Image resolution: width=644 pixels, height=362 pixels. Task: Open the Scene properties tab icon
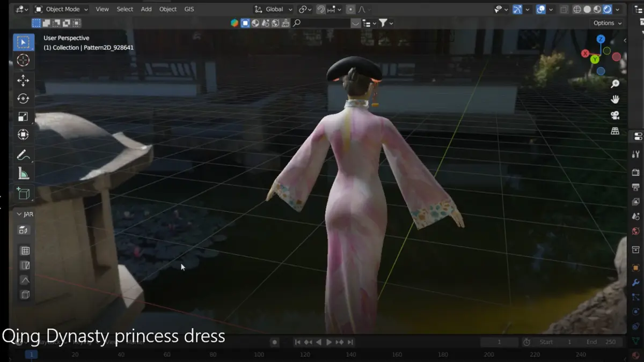click(636, 217)
